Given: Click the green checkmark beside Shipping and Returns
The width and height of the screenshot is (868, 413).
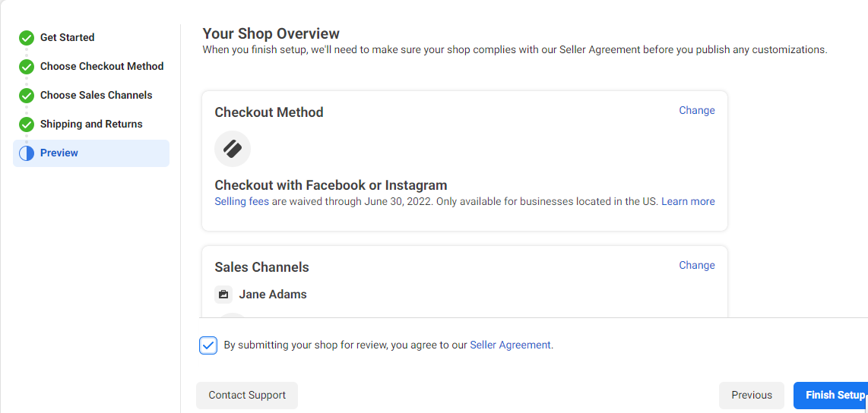Looking at the screenshot, I should click(x=26, y=125).
